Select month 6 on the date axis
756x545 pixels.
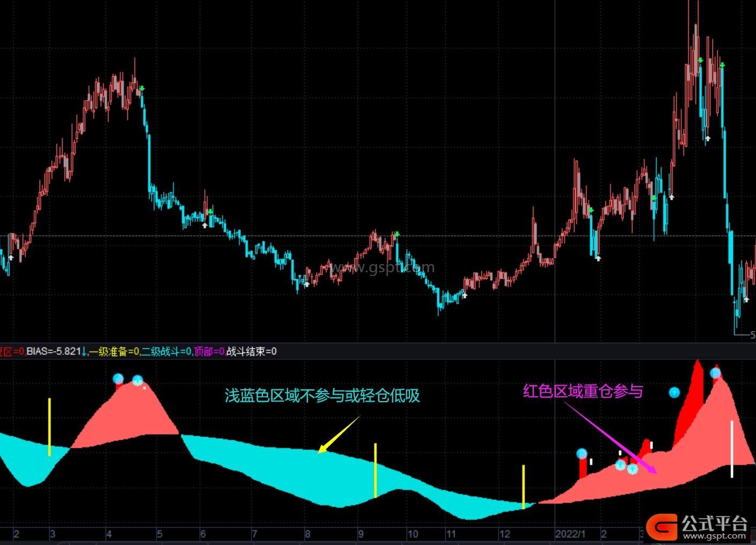pyautogui.click(x=203, y=534)
